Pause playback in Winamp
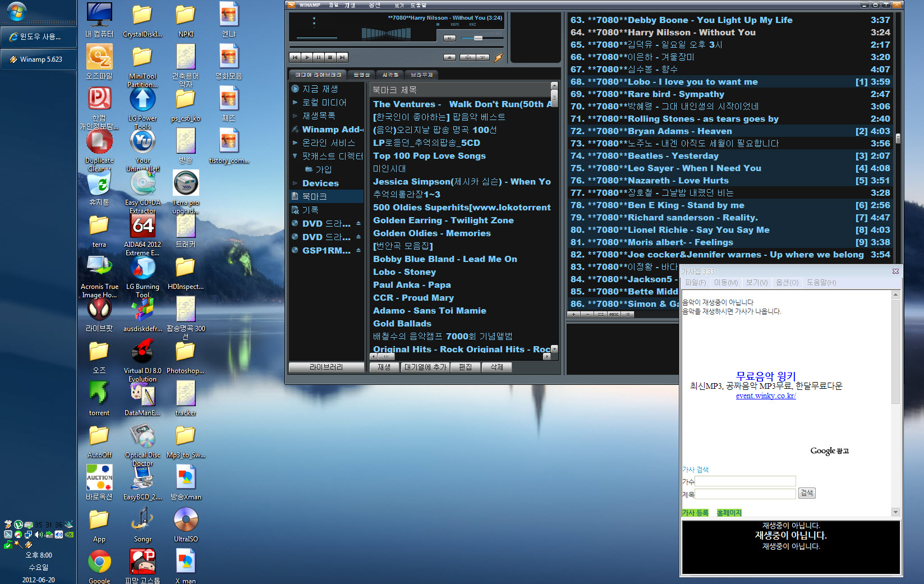 tap(319, 57)
